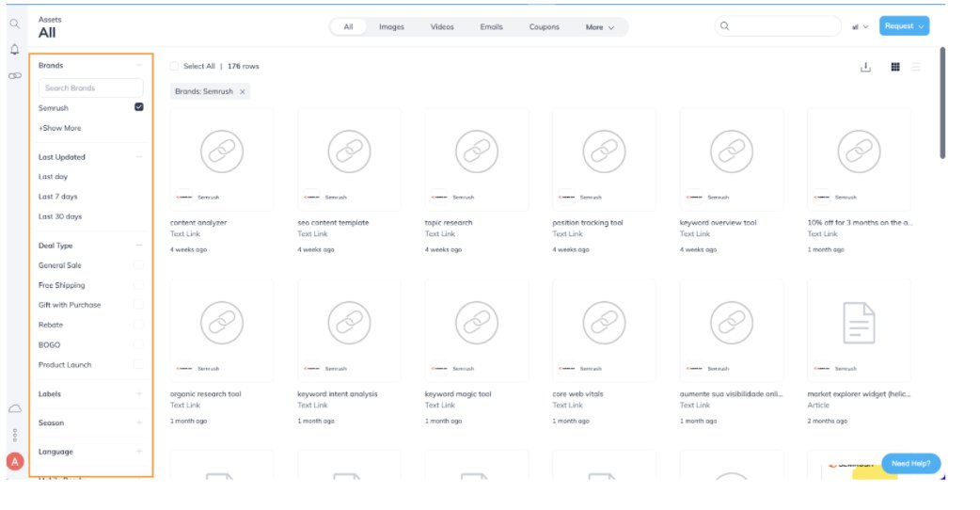
Task: Open the vertical dots menu in sidebar
Action: point(15,435)
